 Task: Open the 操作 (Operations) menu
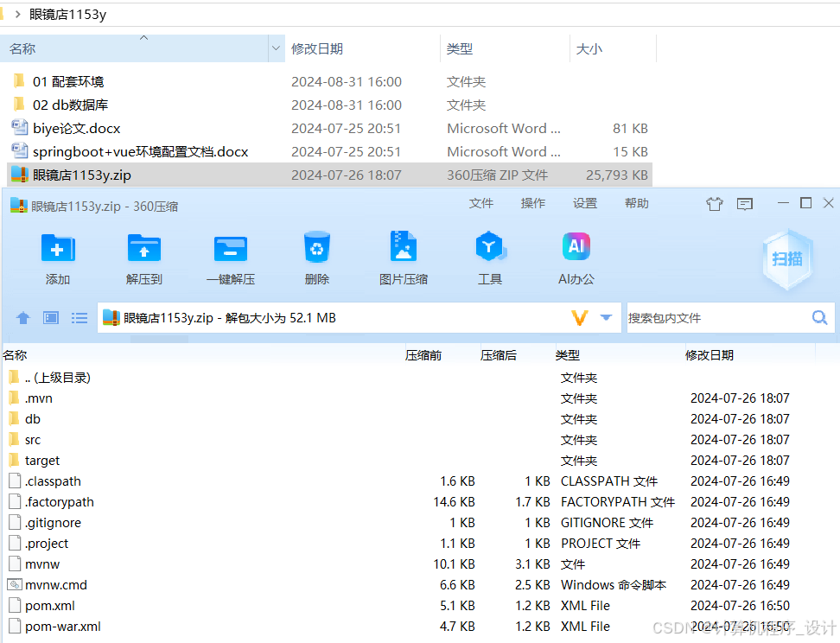click(532, 203)
